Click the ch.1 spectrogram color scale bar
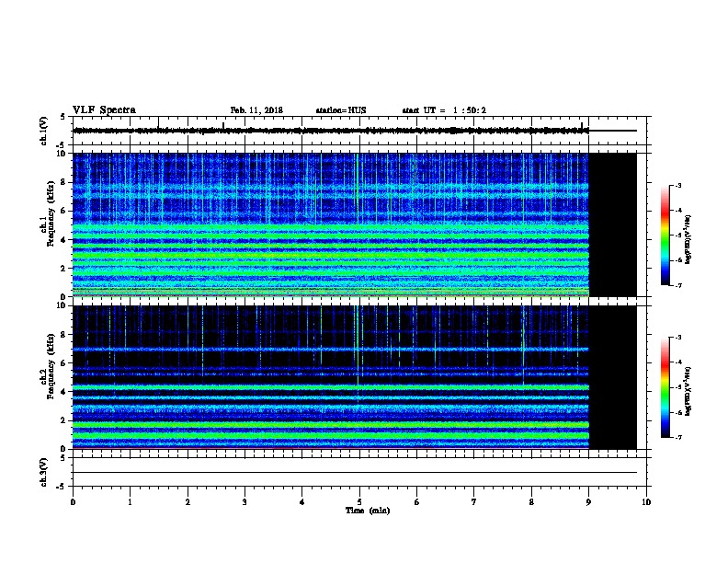The width and height of the screenshot is (728, 563). click(665, 236)
